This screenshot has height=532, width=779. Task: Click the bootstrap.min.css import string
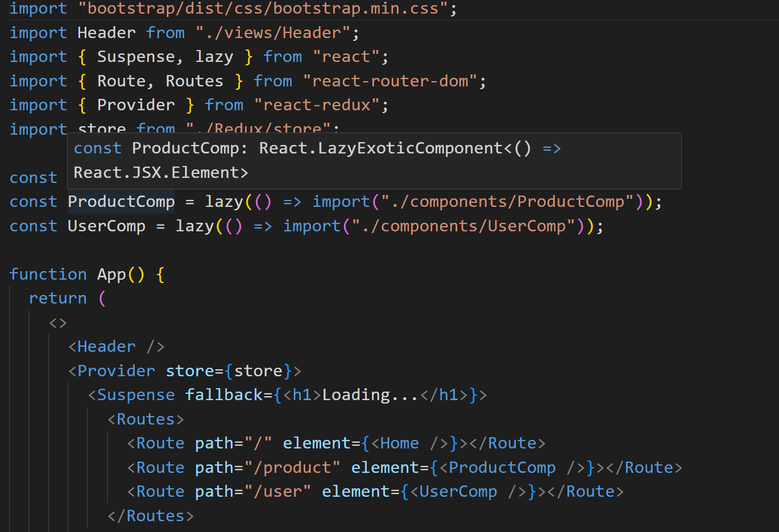(x=263, y=9)
